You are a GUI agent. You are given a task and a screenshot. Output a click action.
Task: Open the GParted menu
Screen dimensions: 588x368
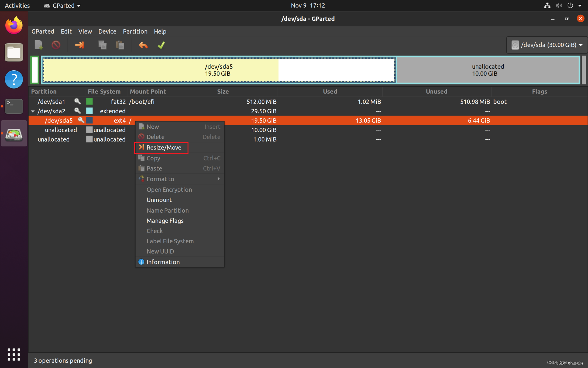tap(43, 31)
